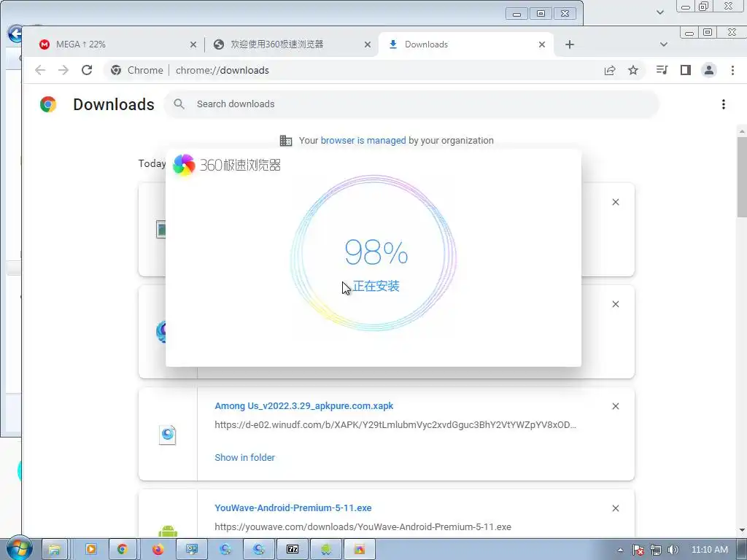Open the network tray icon
The width and height of the screenshot is (747, 560).
656,550
